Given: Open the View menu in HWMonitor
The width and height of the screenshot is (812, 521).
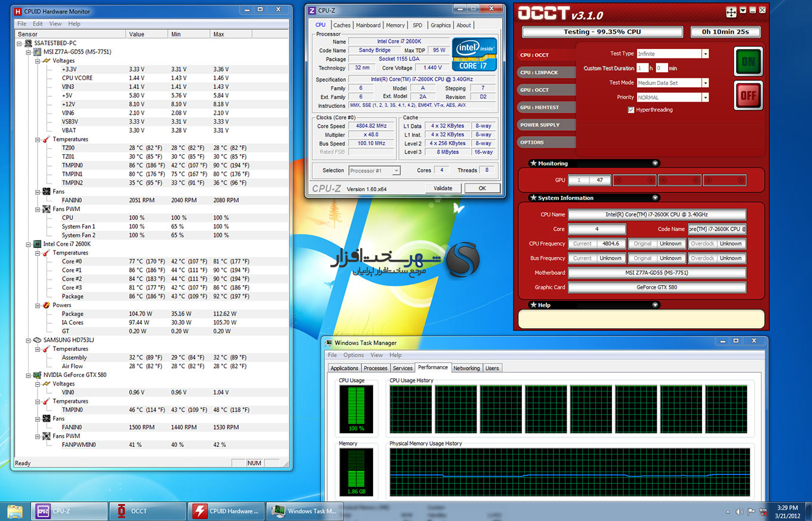Looking at the screenshot, I should point(55,24).
